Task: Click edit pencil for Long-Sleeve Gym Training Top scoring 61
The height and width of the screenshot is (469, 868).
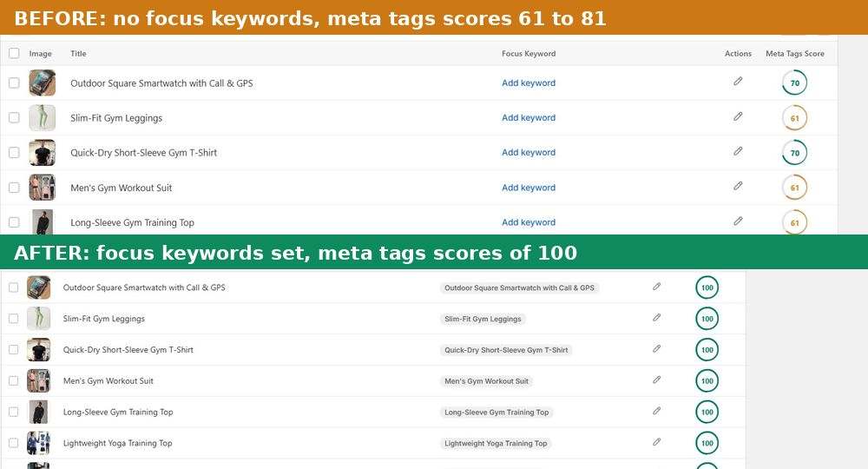Action: click(x=738, y=221)
